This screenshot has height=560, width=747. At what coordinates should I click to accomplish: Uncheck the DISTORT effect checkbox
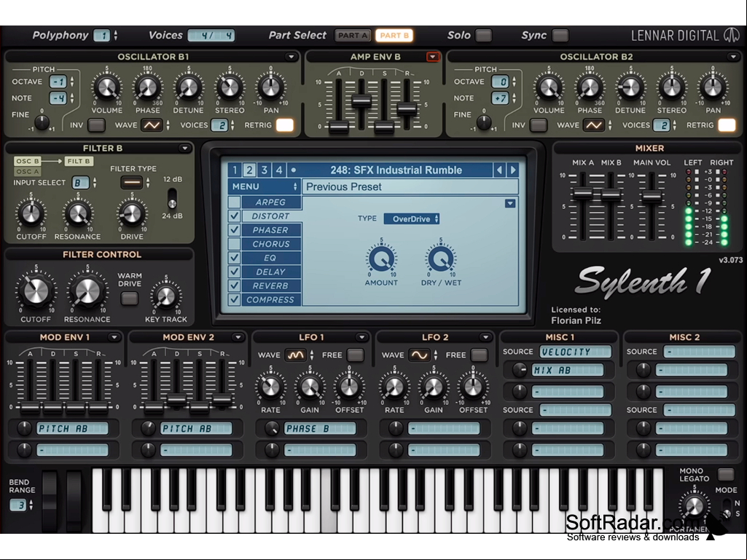click(234, 216)
